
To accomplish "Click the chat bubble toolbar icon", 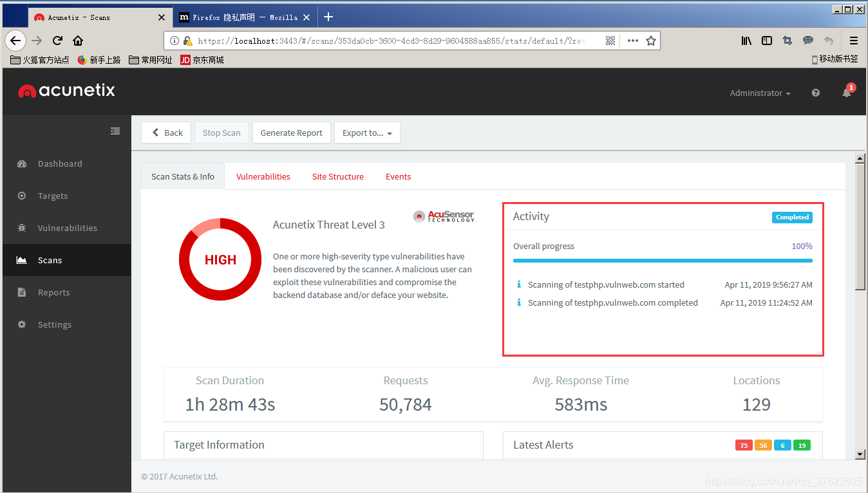I will coord(808,41).
